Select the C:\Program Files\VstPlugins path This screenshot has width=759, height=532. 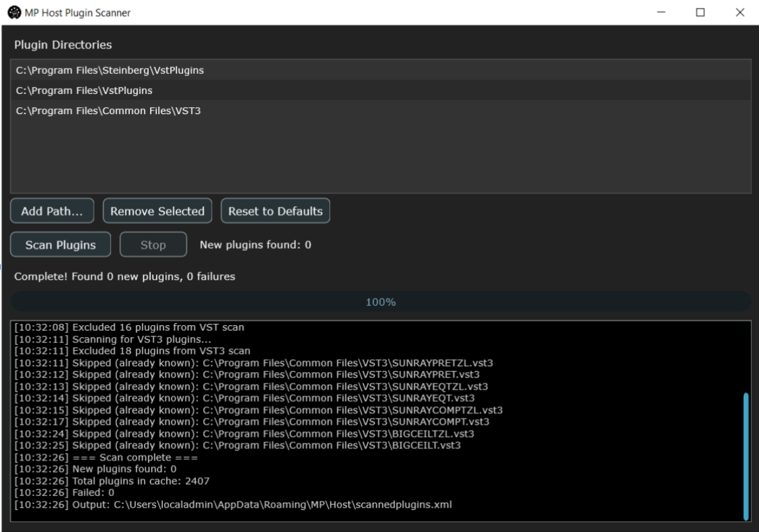(84, 90)
